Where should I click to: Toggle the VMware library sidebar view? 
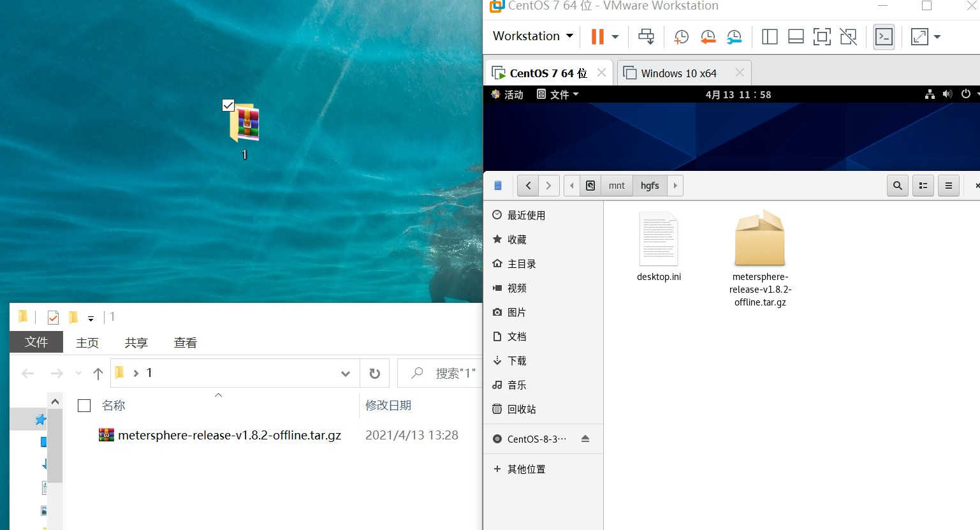point(770,37)
